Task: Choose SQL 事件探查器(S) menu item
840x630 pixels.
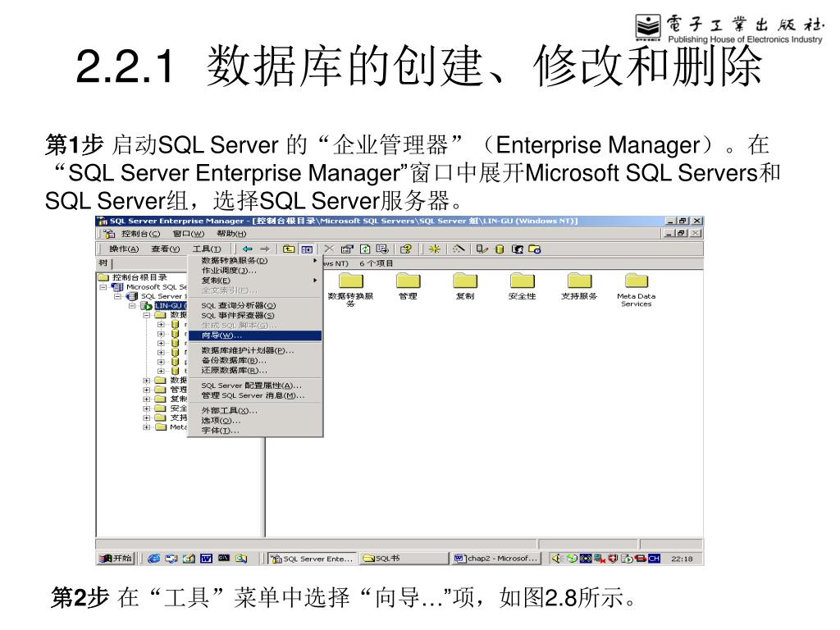Action: click(x=255, y=316)
